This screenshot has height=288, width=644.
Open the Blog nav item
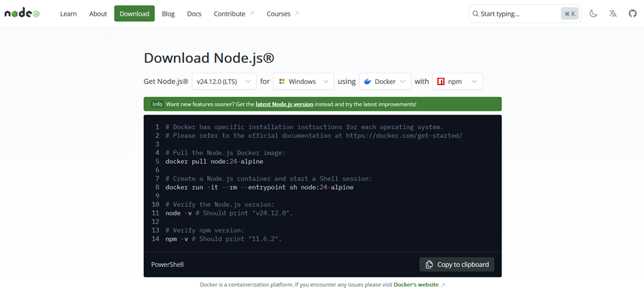point(168,14)
